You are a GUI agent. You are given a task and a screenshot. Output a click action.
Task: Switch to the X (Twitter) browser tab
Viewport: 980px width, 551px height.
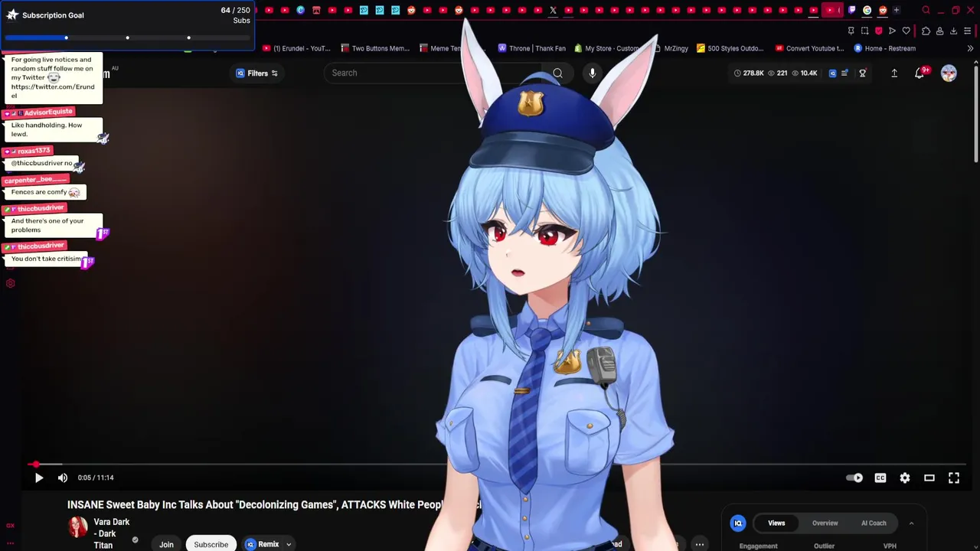click(553, 10)
